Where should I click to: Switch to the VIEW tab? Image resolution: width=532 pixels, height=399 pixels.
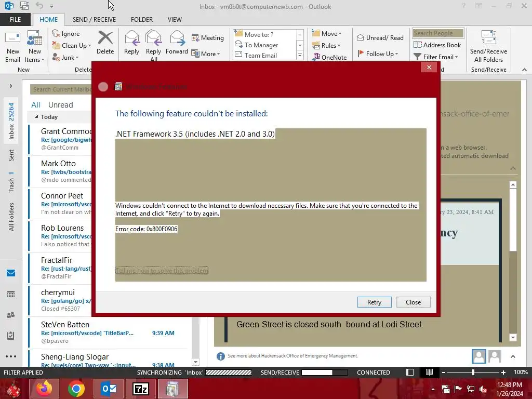pyautogui.click(x=175, y=19)
